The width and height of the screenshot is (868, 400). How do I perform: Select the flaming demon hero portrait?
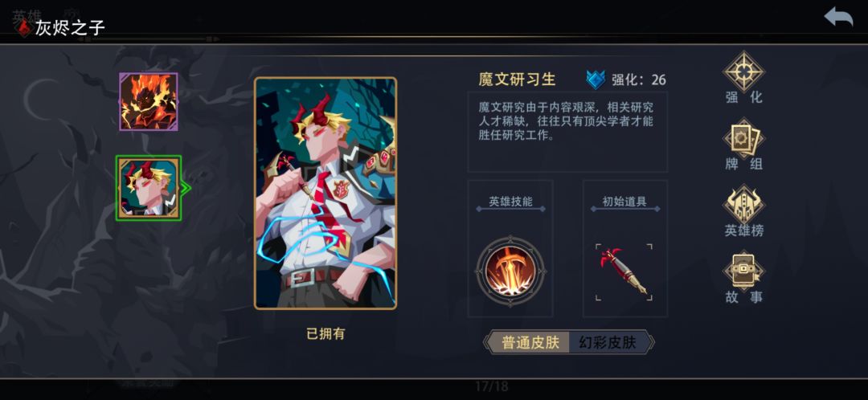[x=149, y=102]
